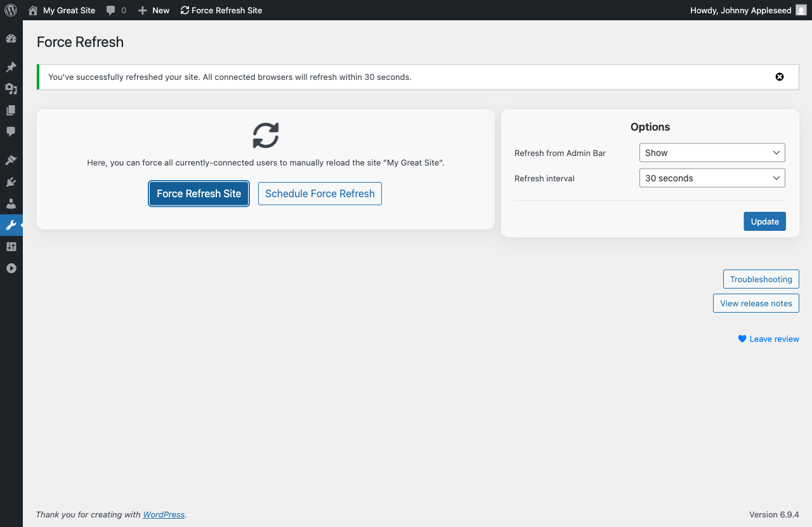Open the Refresh interval dropdown
Viewport: 812px width, 527px height.
(712, 178)
